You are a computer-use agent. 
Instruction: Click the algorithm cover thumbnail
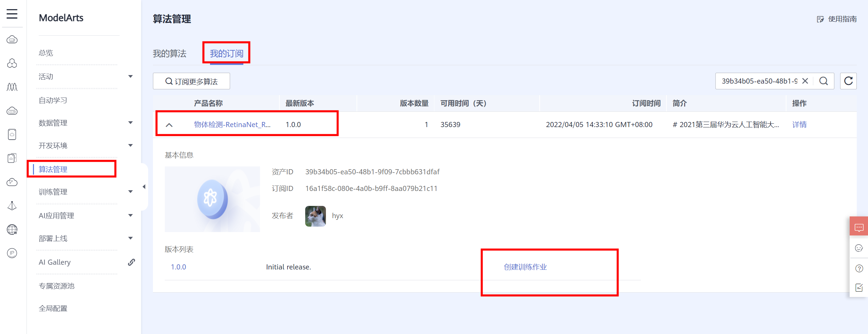(x=212, y=199)
